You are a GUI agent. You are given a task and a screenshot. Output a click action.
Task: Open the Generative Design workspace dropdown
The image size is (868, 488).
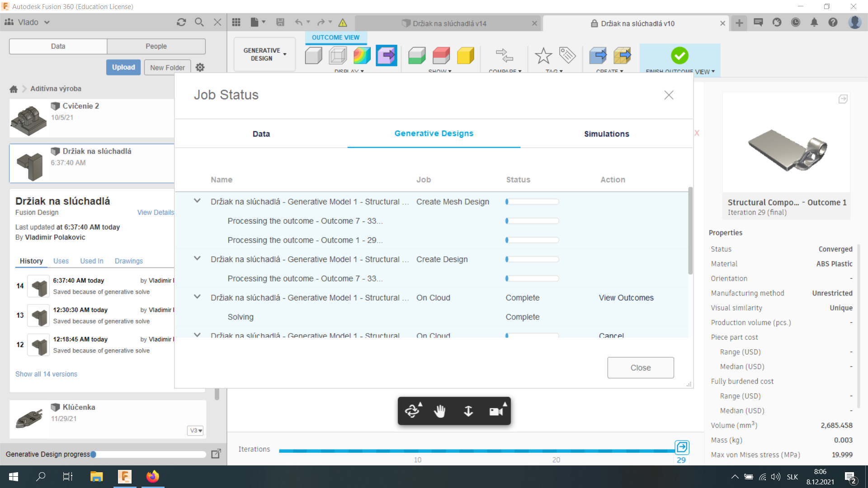click(264, 54)
